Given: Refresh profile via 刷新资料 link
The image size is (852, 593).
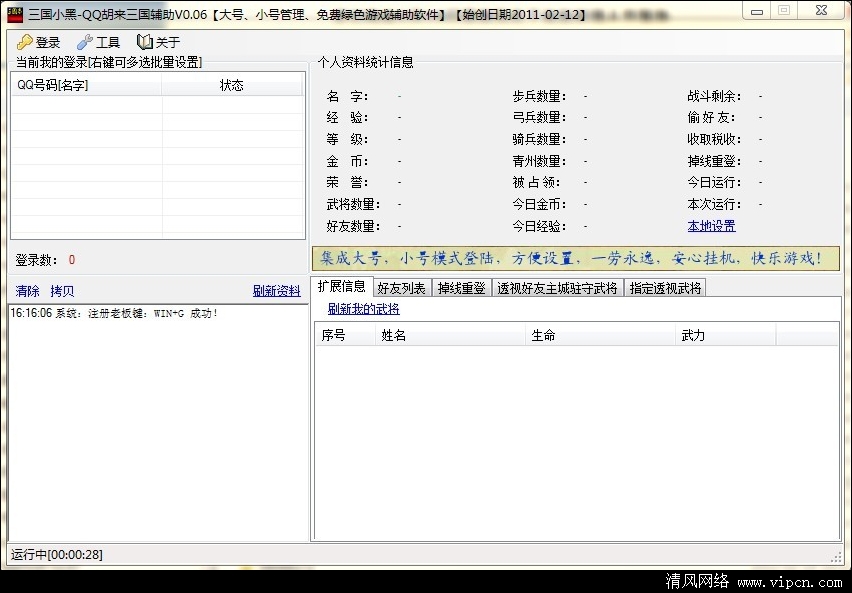Looking at the screenshot, I should click(x=276, y=291).
